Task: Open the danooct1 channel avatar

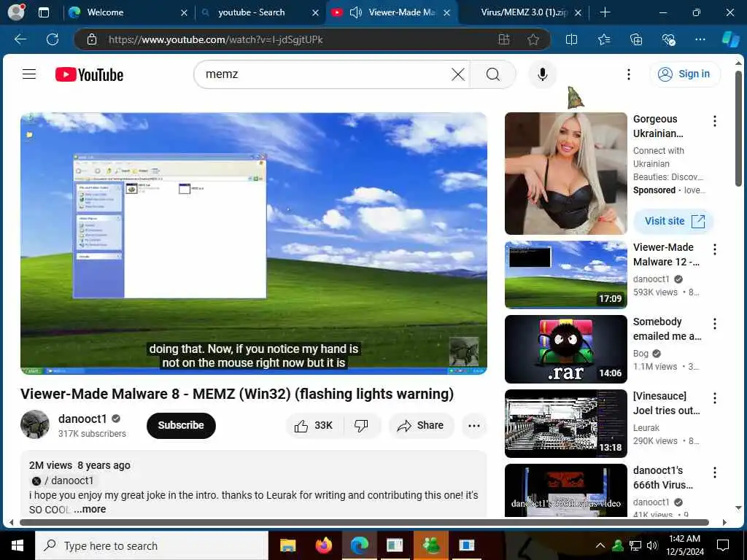Action: pos(35,424)
